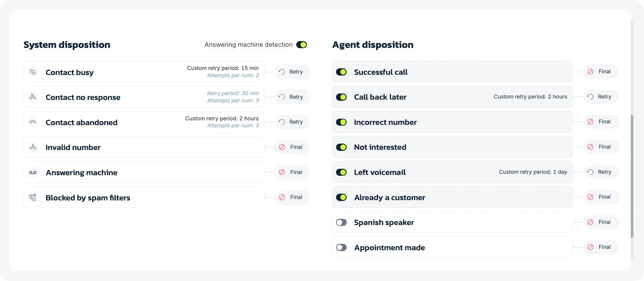
Task: Click the Contact abandoned hang-up icon
Action: [33, 122]
